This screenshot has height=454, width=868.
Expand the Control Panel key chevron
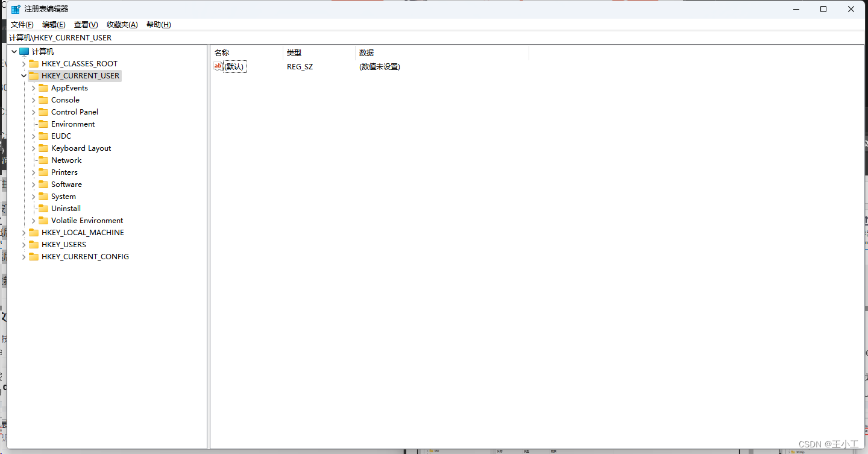(x=33, y=112)
